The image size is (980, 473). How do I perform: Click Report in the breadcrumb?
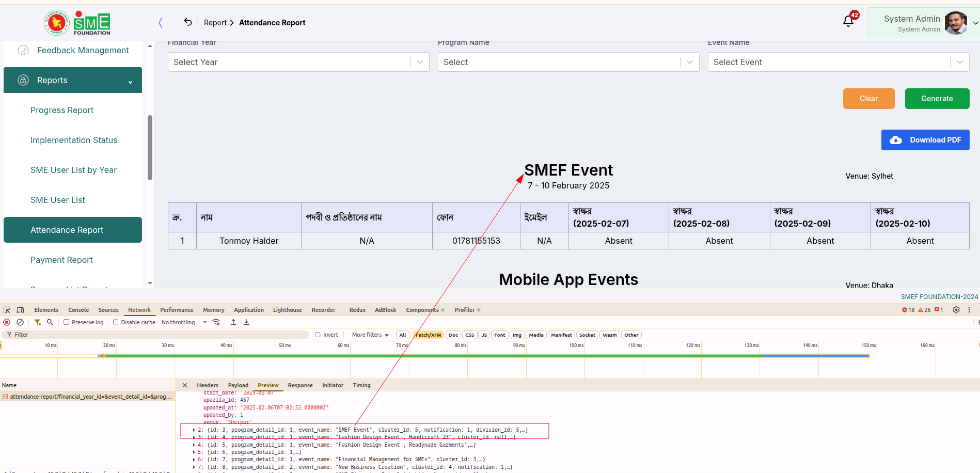(215, 23)
